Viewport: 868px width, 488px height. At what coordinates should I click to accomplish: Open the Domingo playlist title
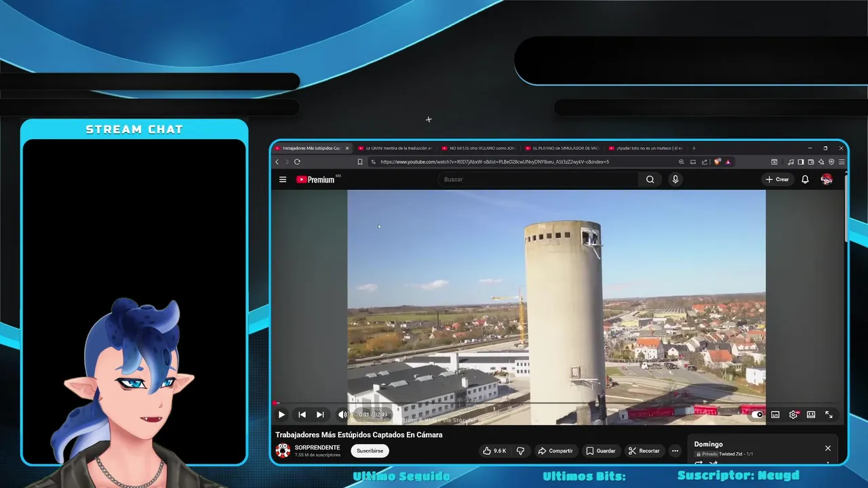tap(708, 445)
